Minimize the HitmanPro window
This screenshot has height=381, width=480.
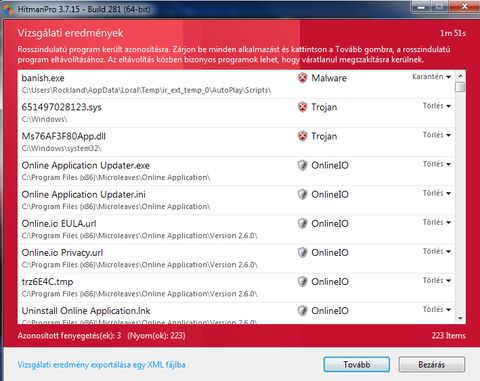click(x=421, y=6)
